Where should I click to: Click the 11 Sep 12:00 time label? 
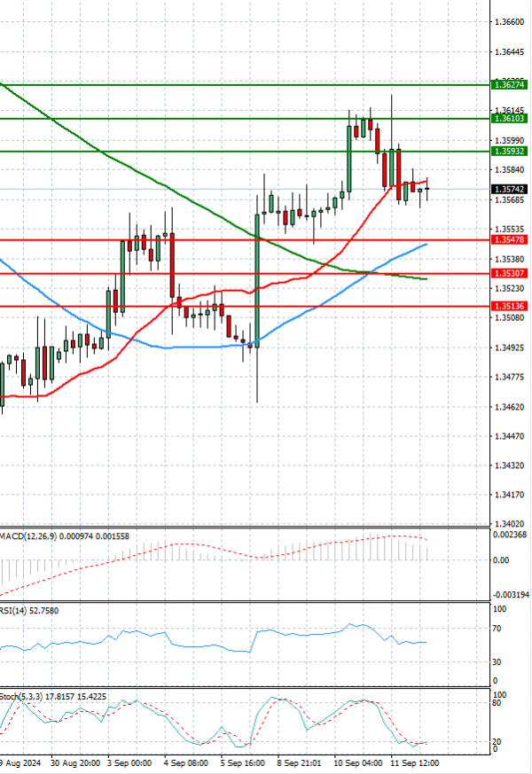pyautogui.click(x=415, y=762)
